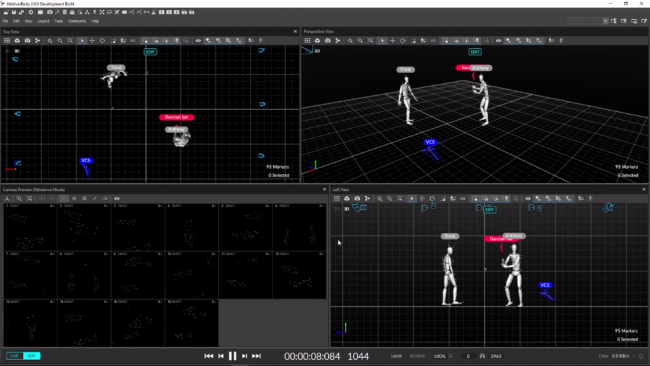Click the save icon in main toolbar
This screenshot has height=366, width=650.
14,12
